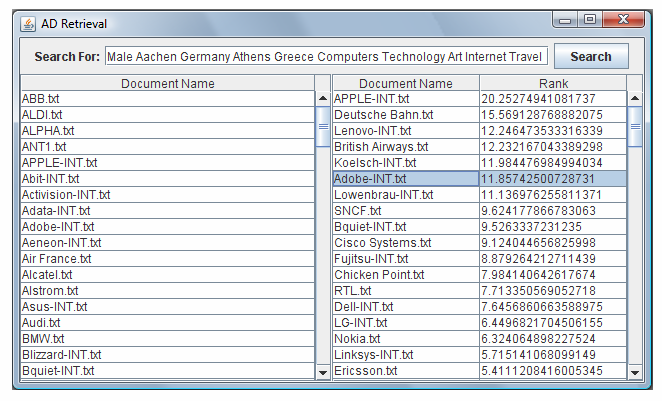662x401 pixels.
Task: Click highlighted Adobe-INT.txt in ranked results
Action: pyautogui.click(x=406, y=179)
